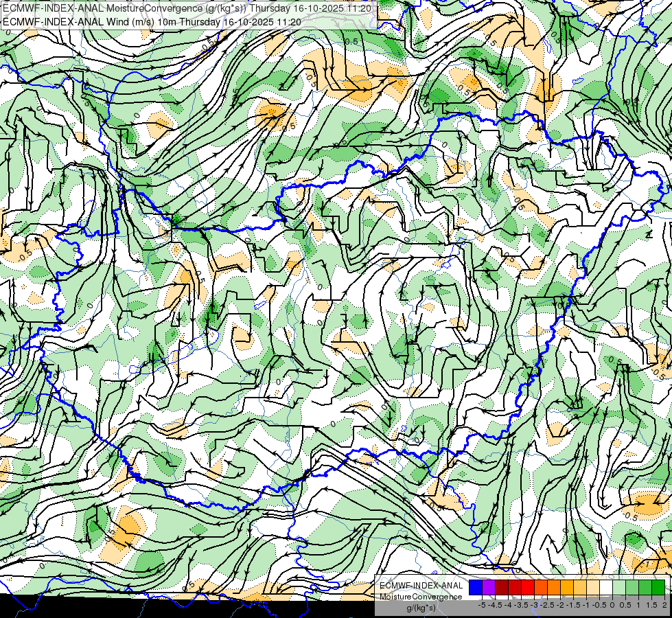Click the amber swatch between -2 and -1.5
672x618 pixels.
tap(567, 588)
